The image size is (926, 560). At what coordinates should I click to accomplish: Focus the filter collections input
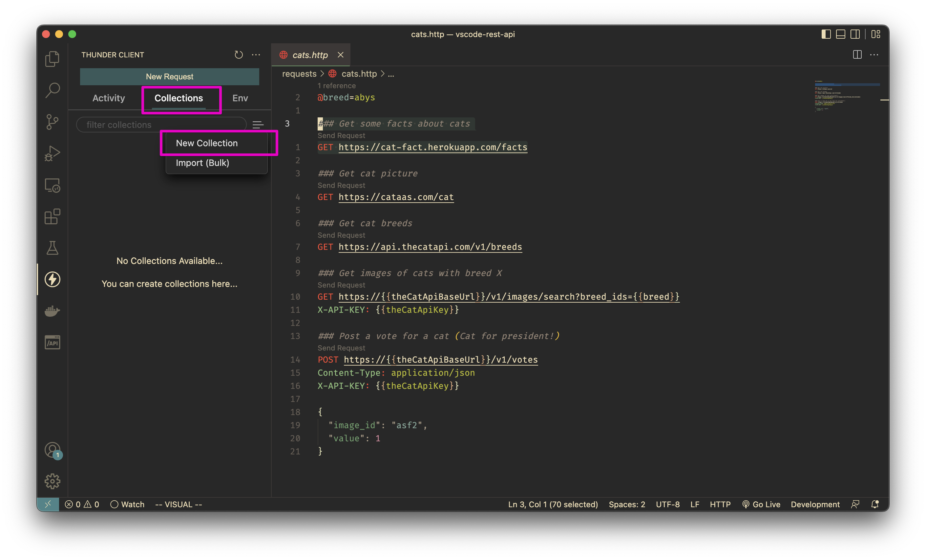[161, 125]
